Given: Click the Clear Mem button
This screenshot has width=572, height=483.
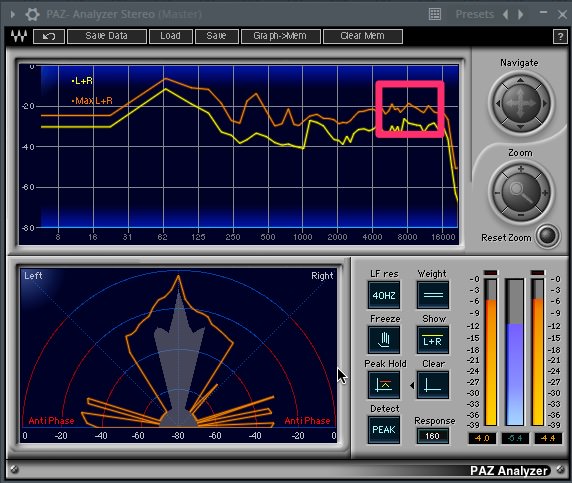Looking at the screenshot, I should [363, 36].
